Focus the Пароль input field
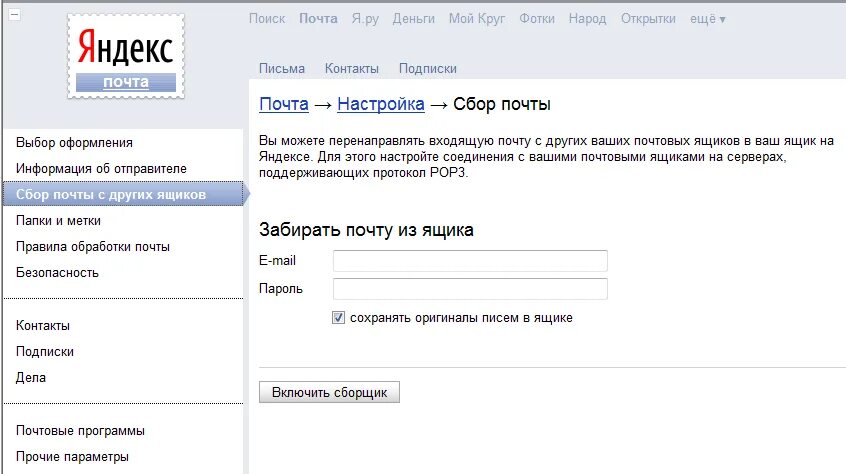Image resolution: width=846 pixels, height=474 pixels. 470,289
